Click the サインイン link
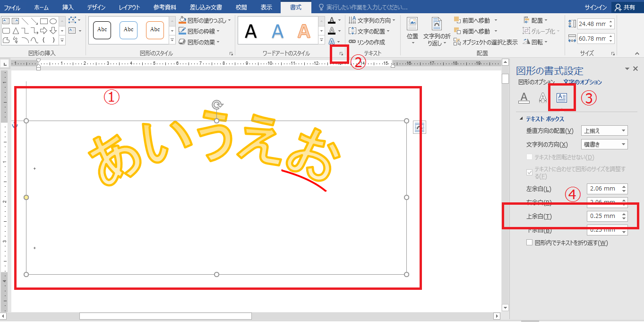Screen dimensions: 644x322 point(595,8)
